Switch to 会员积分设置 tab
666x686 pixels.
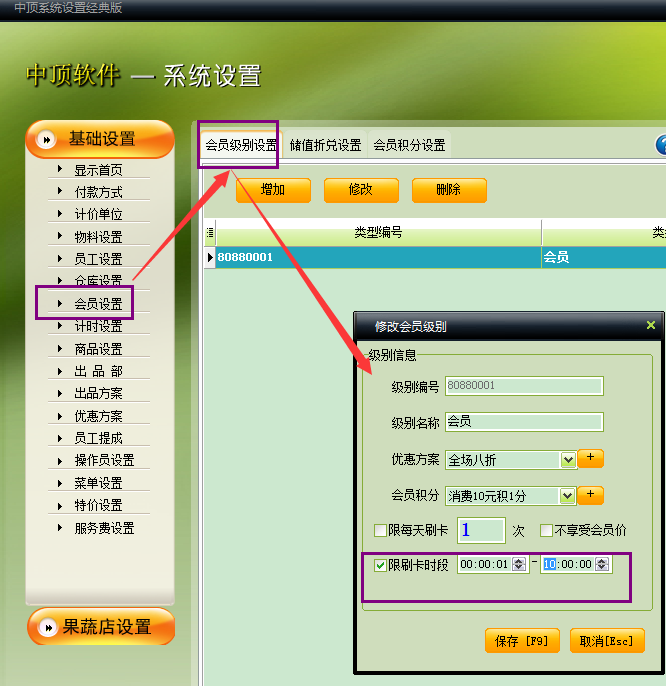(x=409, y=145)
